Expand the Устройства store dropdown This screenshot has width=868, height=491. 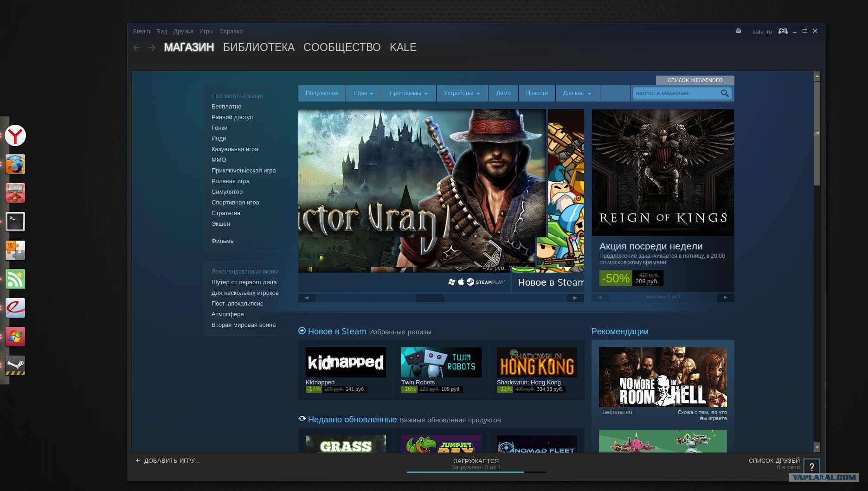462,93
